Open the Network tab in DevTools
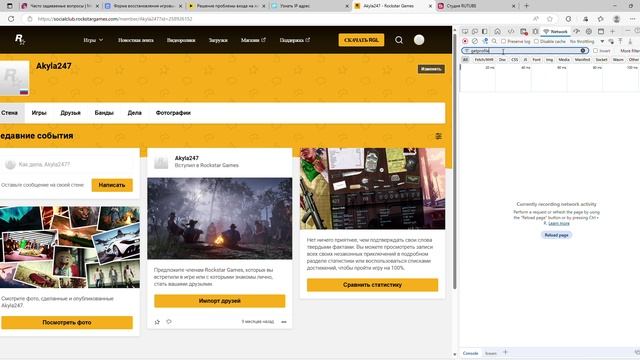The width and height of the screenshot is (640, 360). tap(555, 31)
